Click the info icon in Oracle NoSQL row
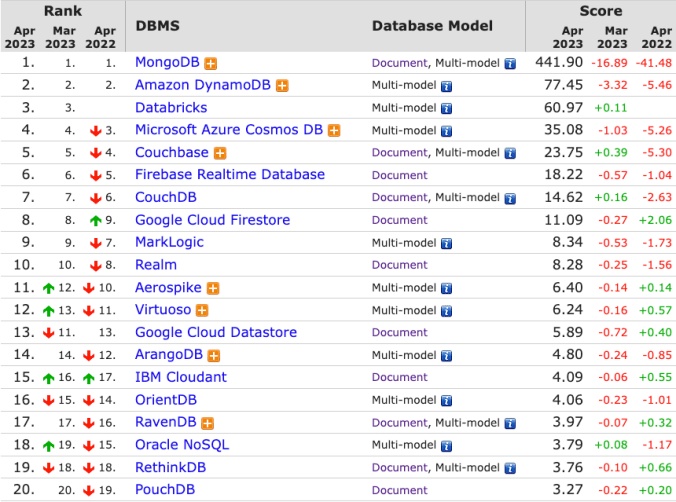The image size is (676, 502). 446,445
